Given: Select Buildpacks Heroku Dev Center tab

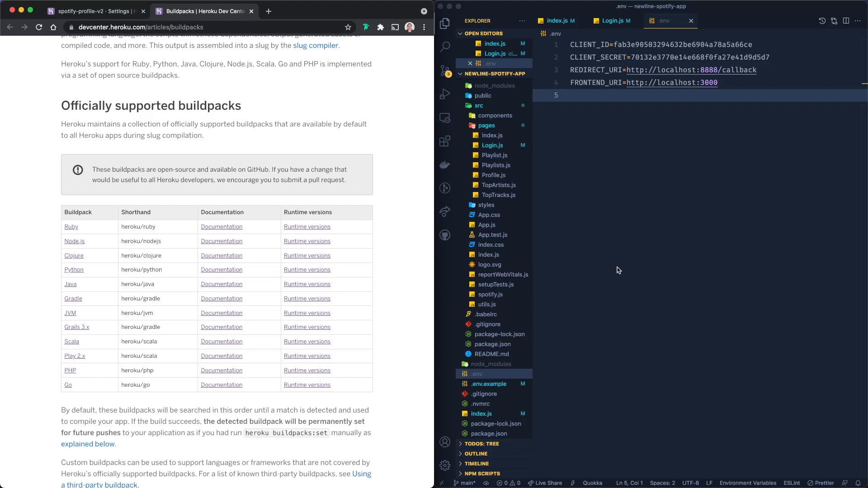Looking at the screenshot, I should point(204,11).
